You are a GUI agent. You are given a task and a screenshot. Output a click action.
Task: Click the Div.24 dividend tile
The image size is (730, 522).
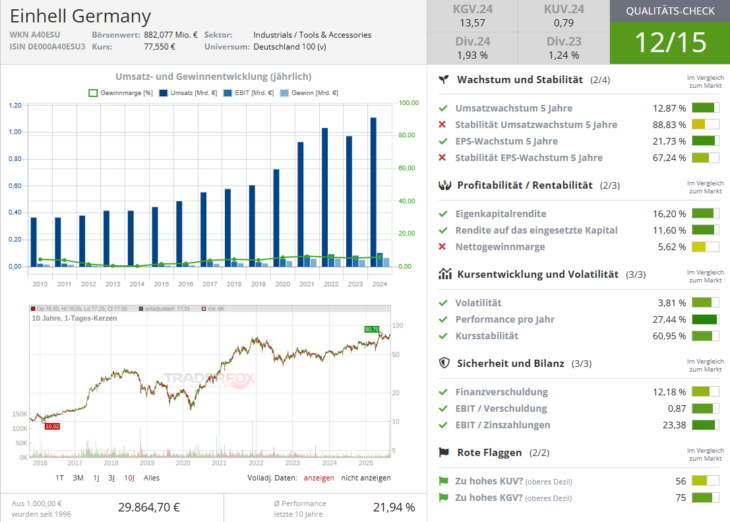(472, 48)
